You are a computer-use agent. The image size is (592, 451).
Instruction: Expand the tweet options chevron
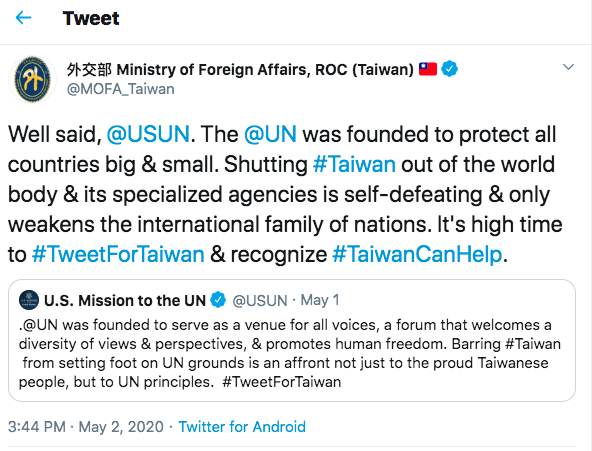point(568,67)
